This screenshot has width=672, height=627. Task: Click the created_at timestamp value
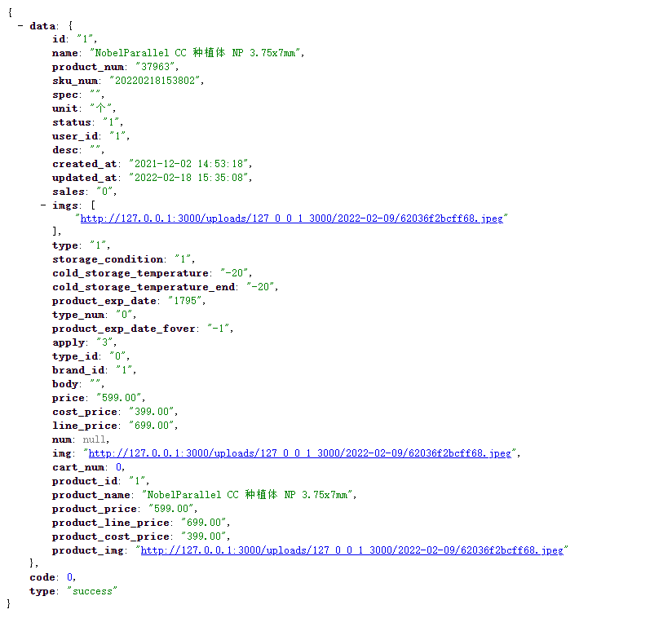pos(189,164)
